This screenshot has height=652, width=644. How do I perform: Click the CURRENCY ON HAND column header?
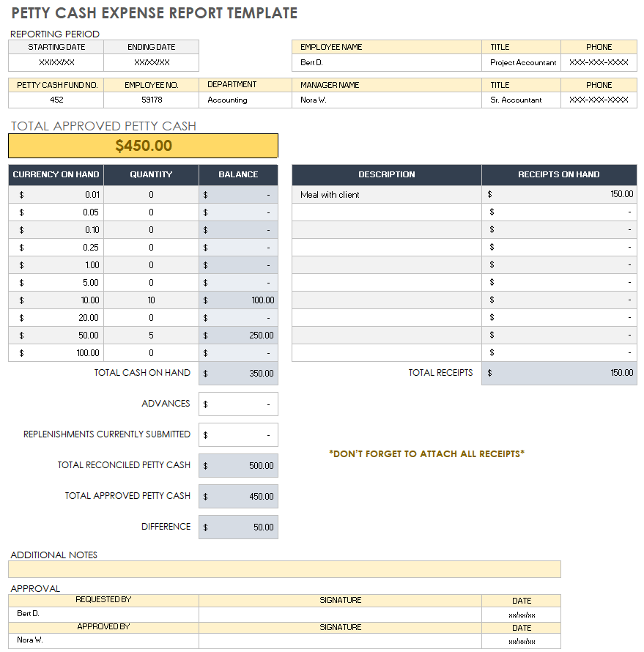(56, 174)
